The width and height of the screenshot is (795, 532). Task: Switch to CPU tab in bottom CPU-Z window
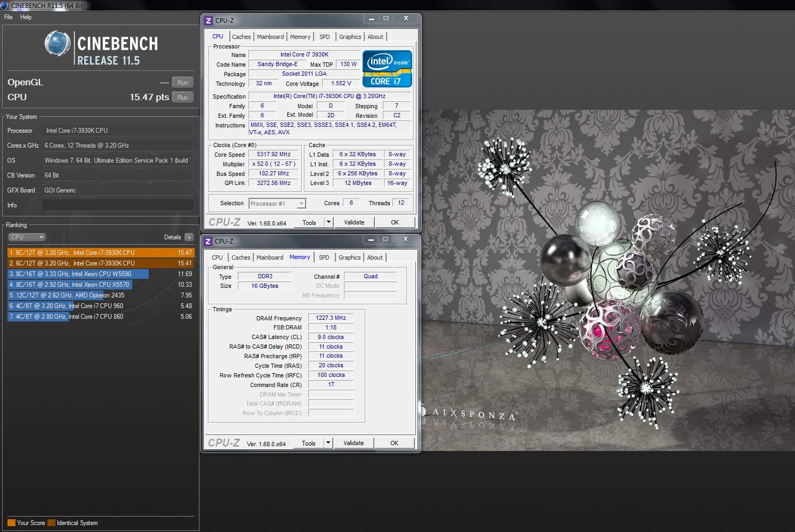(x=217, y=257)
